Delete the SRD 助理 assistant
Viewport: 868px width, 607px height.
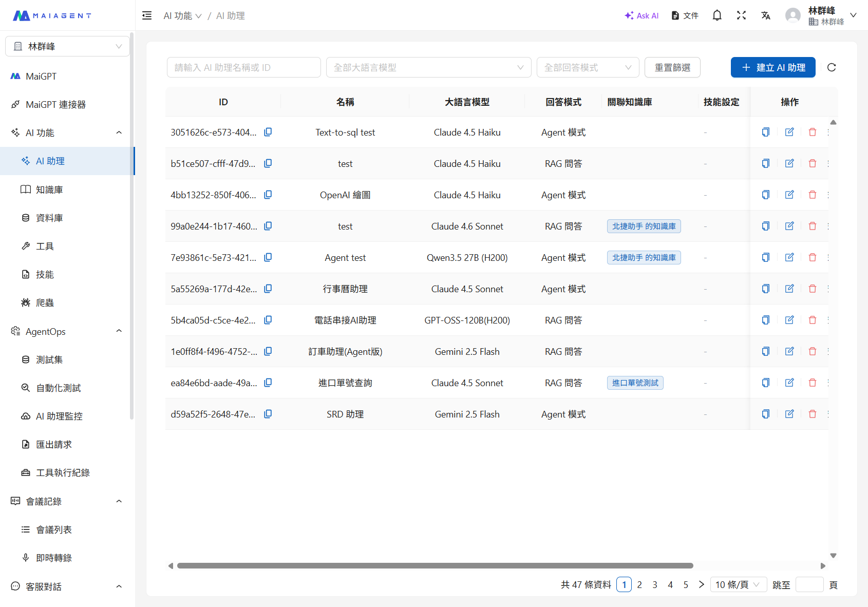pos(812,414)
